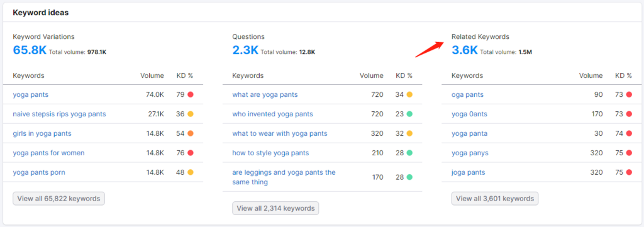Click the Related Keywords heading
The width and height of the screenshot is (644, 227).
[480, 36]
